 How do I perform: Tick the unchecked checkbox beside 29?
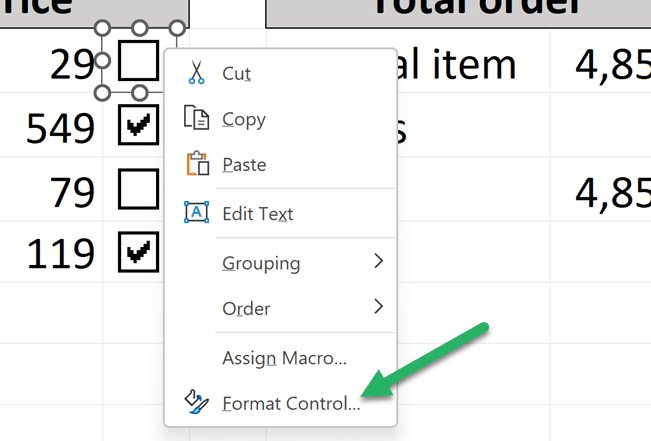[138, 61]
